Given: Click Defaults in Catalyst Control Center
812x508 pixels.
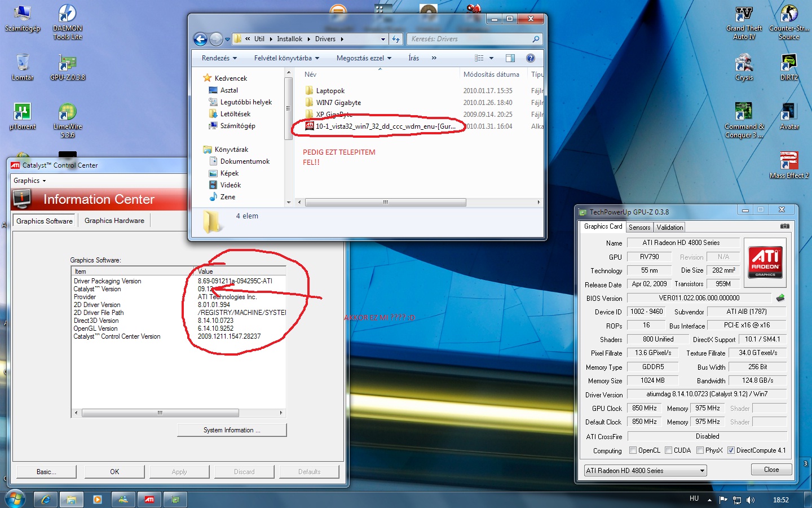Looking at the screenshot, I should (x=309, y=471).
